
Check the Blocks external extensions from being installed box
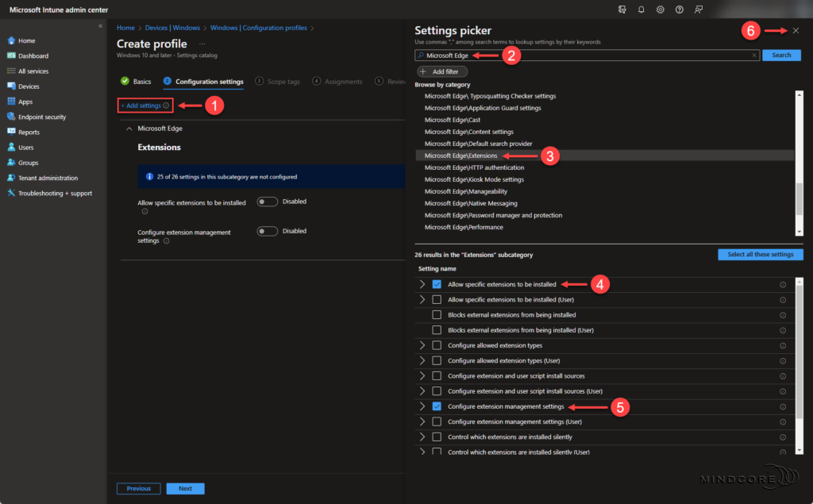pos(437,314)
